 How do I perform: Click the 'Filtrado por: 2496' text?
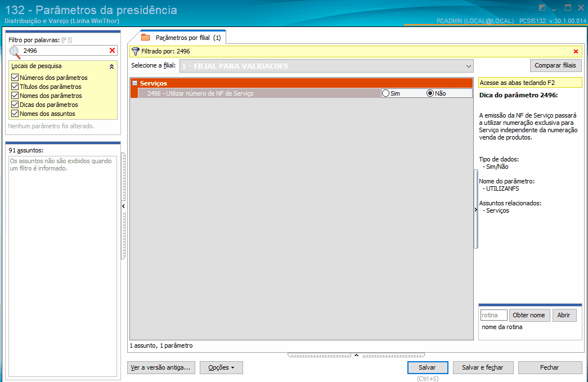166,51
